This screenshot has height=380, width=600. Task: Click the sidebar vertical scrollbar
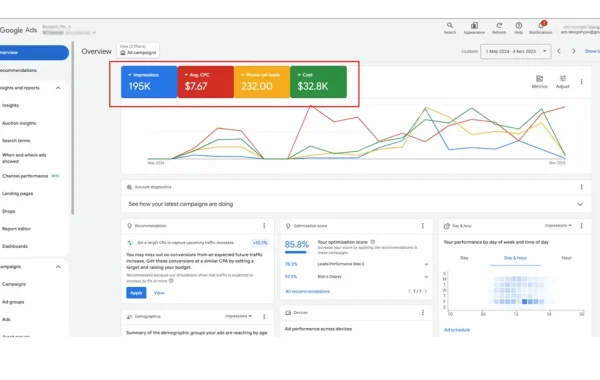click(72, 128)
